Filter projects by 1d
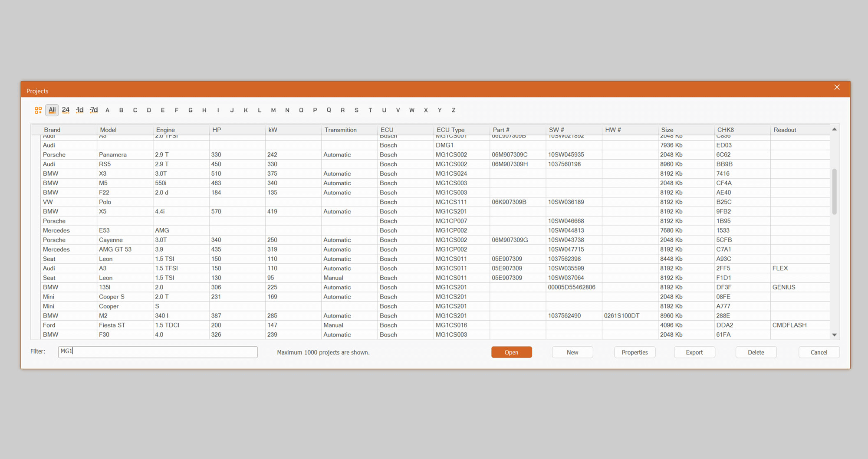 [80, 110]
